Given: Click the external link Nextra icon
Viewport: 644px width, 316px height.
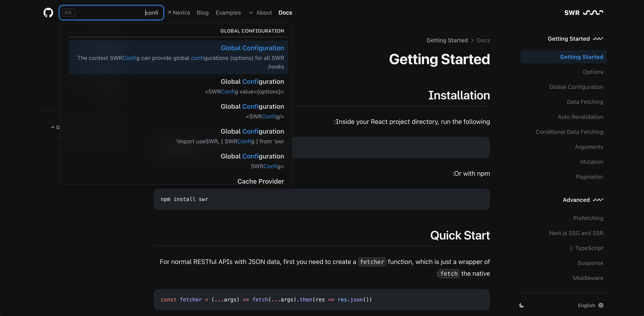Looking at the screenshot, I should pyautogui.click(x=168, y=12).
